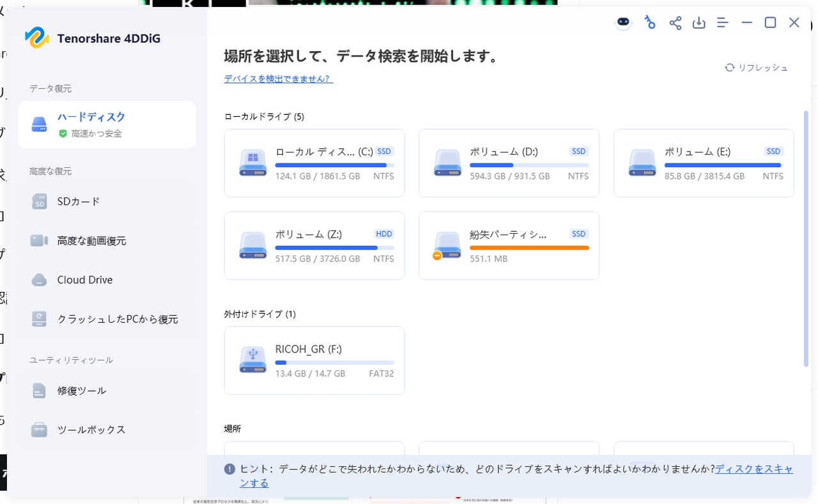818x504 pixels.
Task: Click the 124.1 GB / 1861.5 GB text
Action: click(x=318, y=176)
